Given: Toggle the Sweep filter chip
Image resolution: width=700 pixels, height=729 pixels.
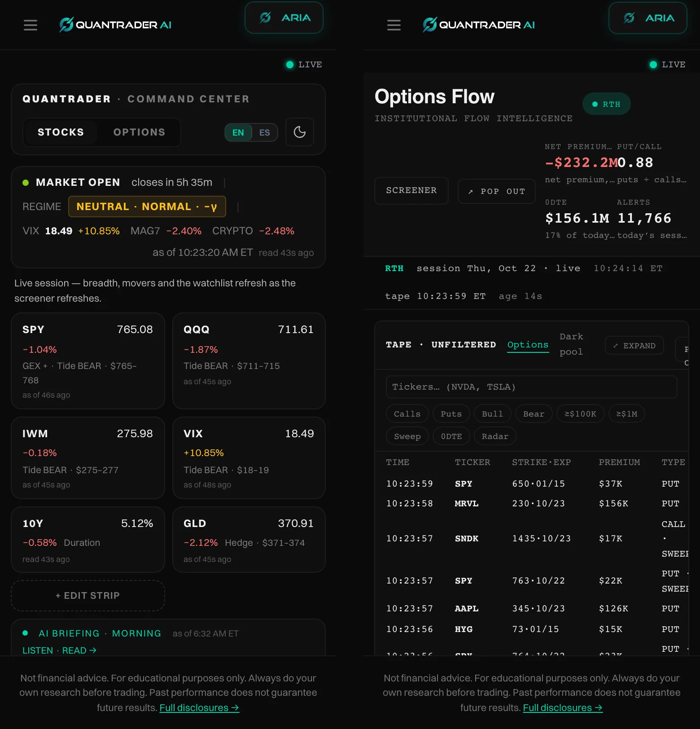Looking at the screenshot, I should [x=407, y=436].
